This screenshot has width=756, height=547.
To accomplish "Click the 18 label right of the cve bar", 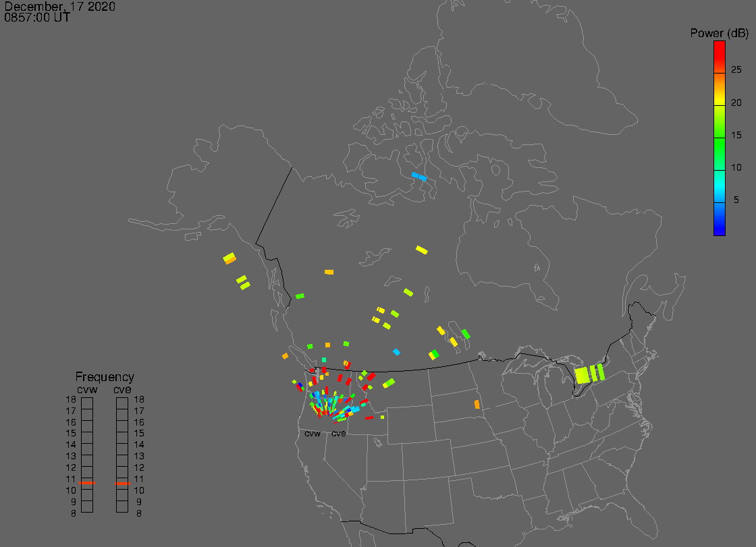I will [x=139, y=399].
